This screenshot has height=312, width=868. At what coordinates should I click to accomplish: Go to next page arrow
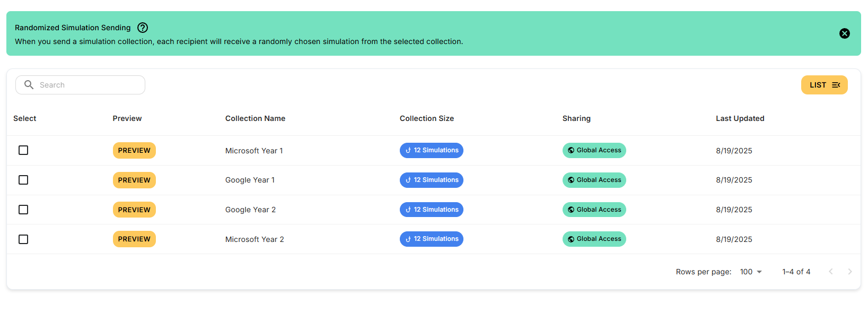850,272
